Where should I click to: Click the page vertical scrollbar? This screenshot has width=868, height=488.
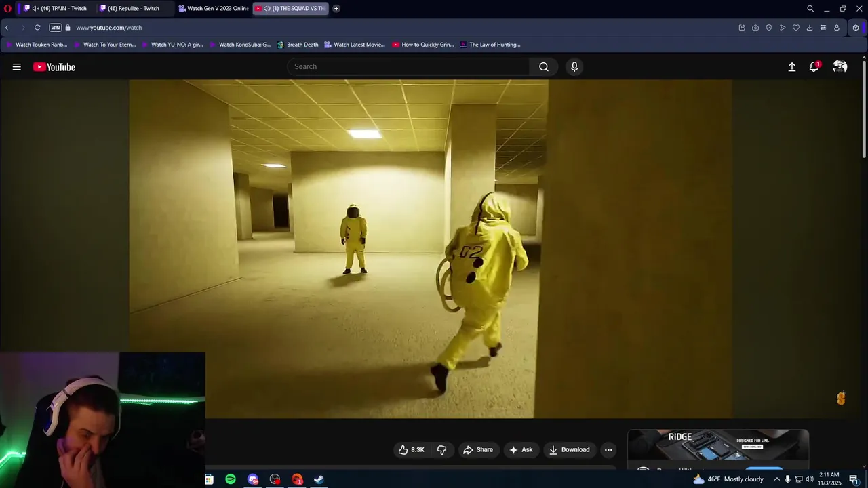[x=864, y=108]
